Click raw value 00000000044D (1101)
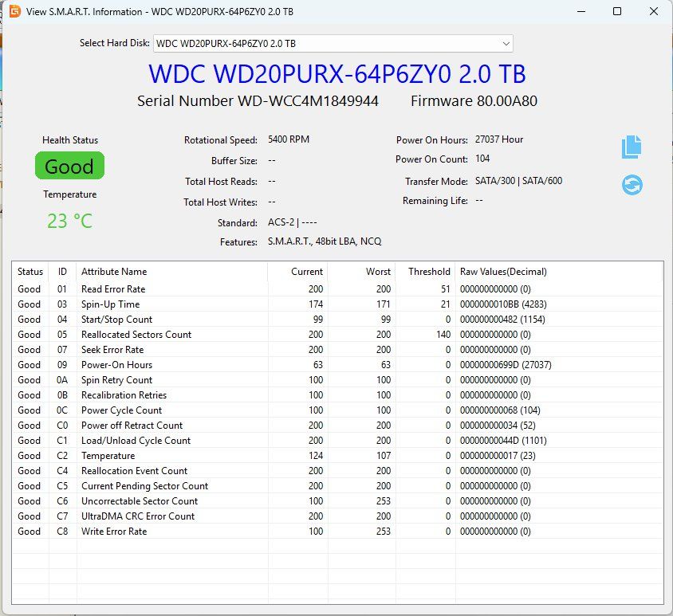Viewport: 673px width, 616px height. [503, 441]
